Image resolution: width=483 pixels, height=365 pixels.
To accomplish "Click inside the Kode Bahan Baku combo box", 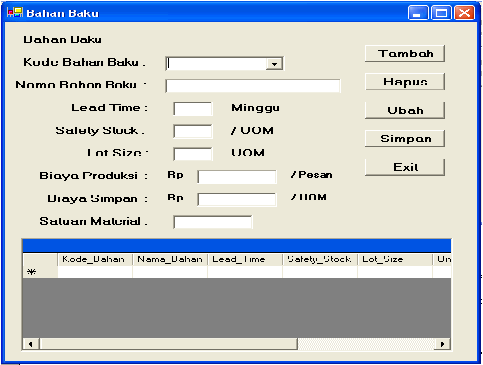I will coord(217,64).
